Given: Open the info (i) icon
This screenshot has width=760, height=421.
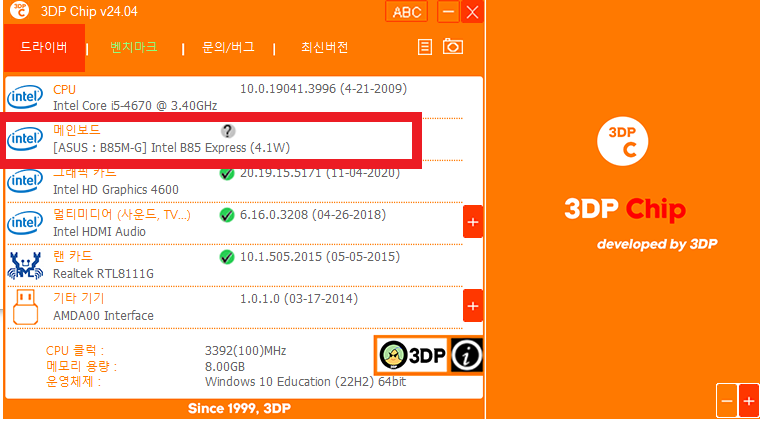Looking at the screenshot, I should click(466, 355).
